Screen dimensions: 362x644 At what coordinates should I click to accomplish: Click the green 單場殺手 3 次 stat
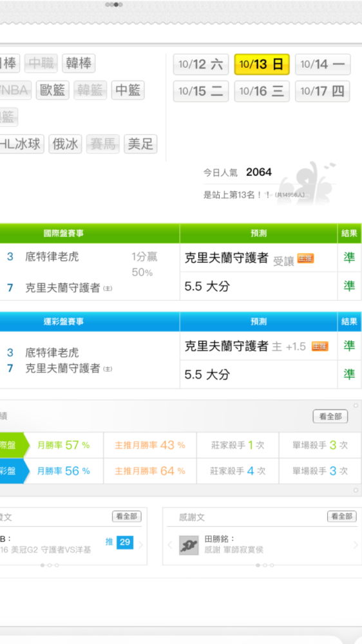click(x=320, y=445)
